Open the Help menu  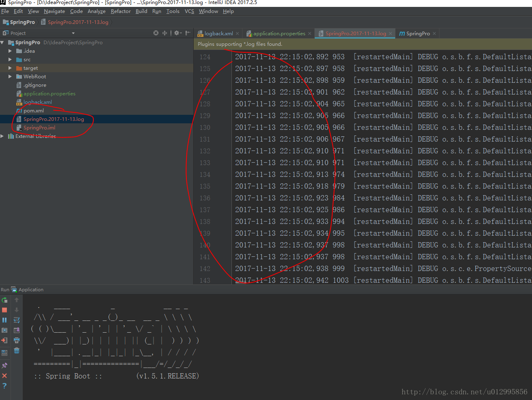(228, 11)
